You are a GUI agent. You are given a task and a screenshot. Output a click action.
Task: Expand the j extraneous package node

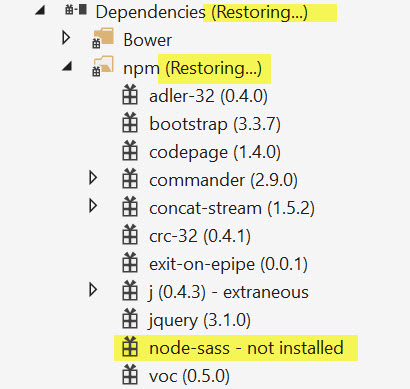pos(93,290)
